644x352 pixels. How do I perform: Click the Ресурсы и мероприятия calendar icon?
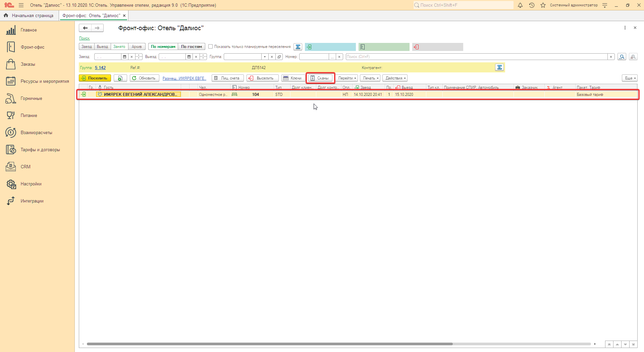[11, 81]
